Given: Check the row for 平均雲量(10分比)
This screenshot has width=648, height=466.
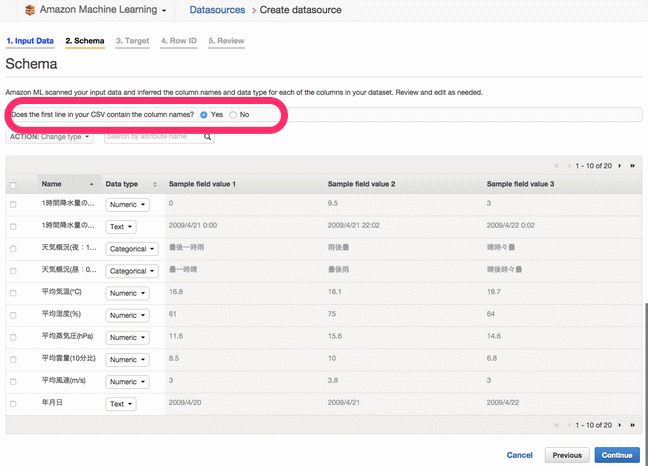Looking at the screenshot, I should point(13,359).
